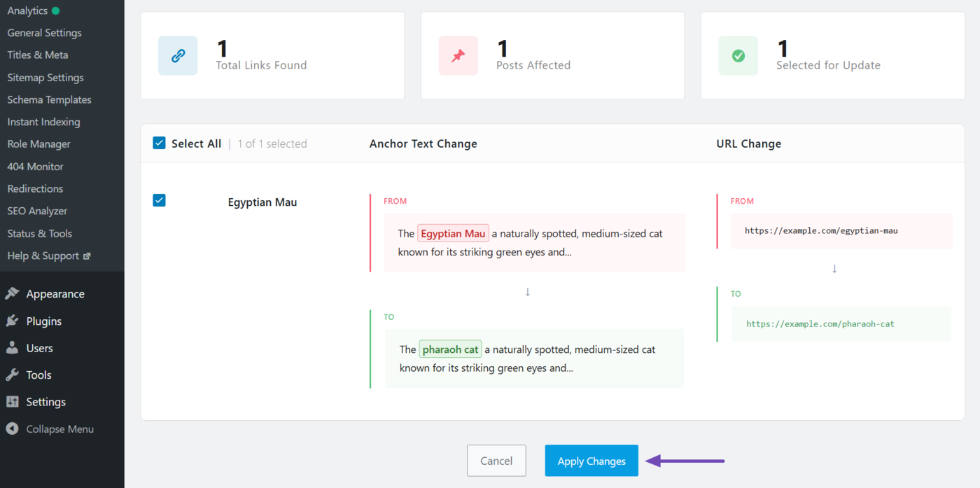Click the Select All label text
The image size is (980, 488).
tap(196, 144)
